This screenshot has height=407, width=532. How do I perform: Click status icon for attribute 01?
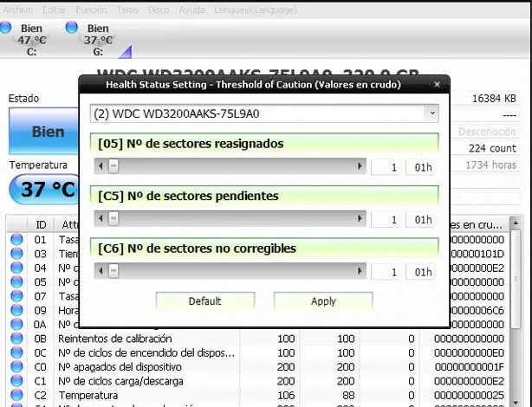pos(16,240)
